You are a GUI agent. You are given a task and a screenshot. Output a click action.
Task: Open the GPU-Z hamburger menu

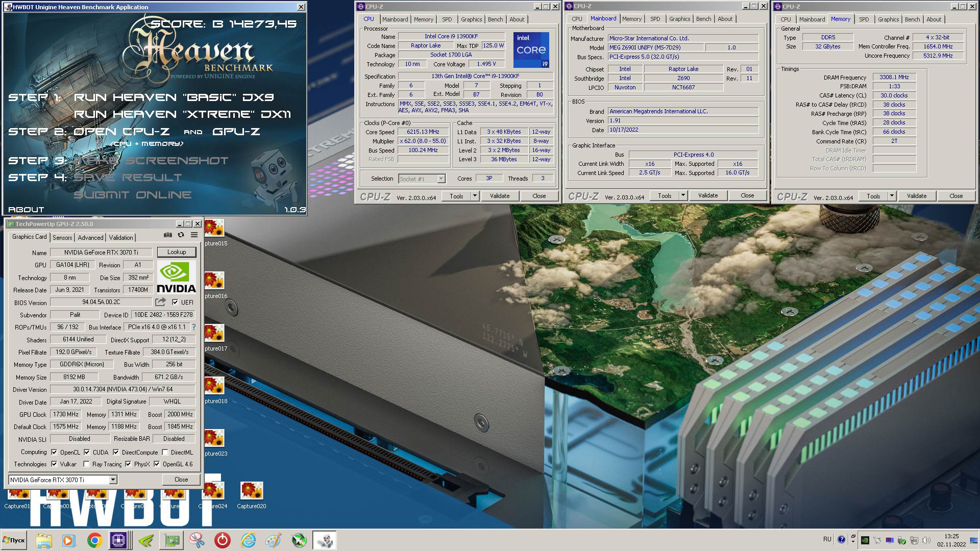tap(194, 235)
